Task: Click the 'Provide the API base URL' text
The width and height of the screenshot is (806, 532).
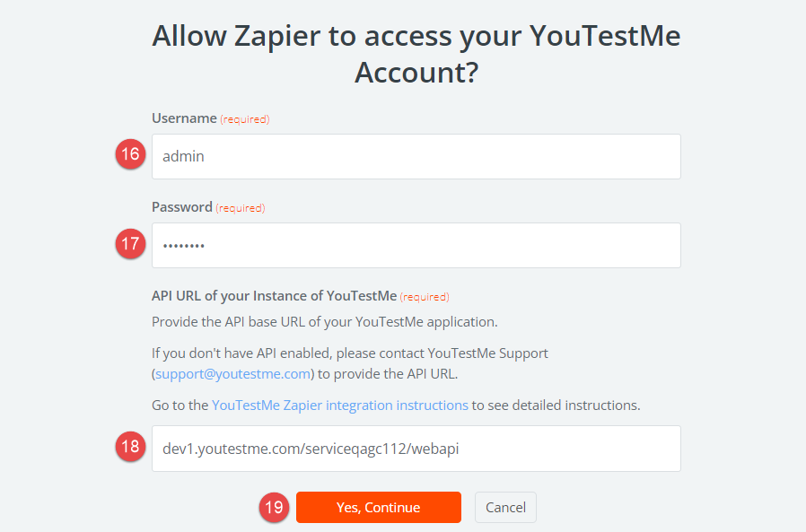Action: coord(324,321)
